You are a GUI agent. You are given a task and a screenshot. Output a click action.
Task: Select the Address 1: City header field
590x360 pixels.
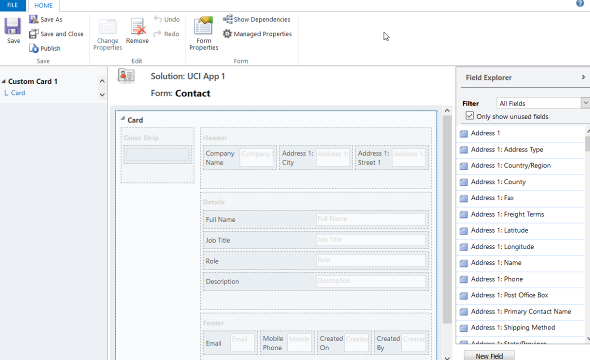(x=316, y=158)
